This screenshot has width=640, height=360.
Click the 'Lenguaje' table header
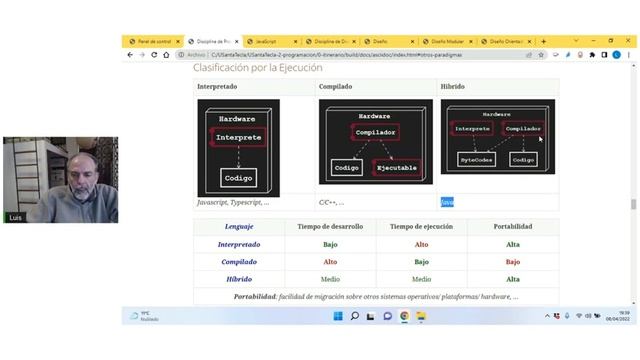click(239, 227)
